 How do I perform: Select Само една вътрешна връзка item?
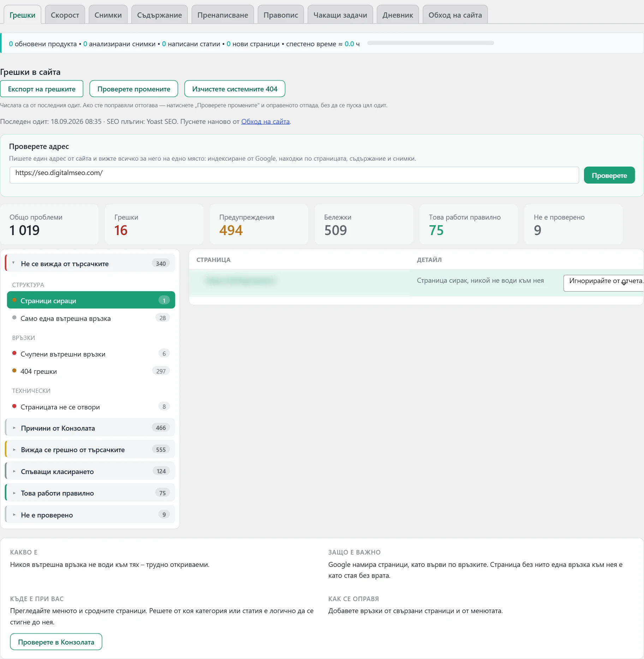91,318
